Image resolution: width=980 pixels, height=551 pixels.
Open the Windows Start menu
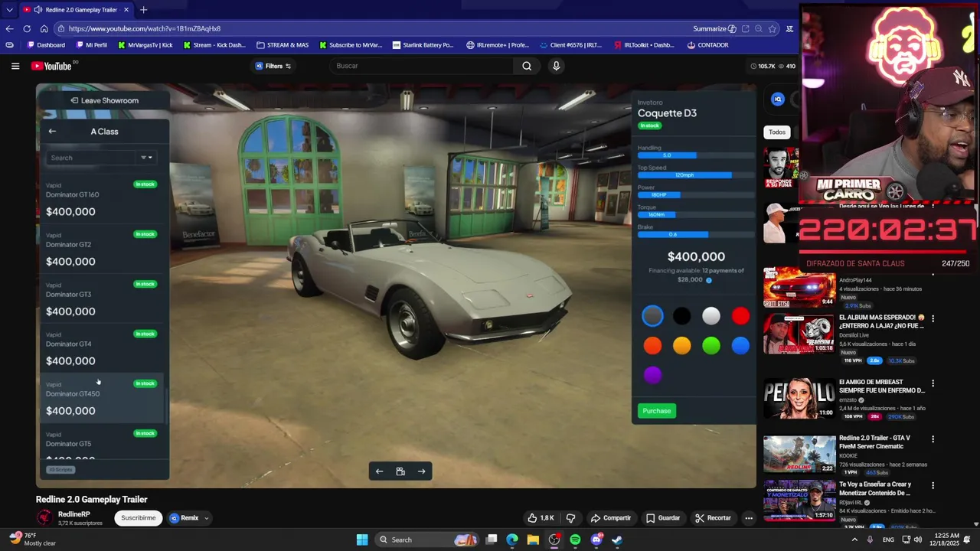[x=362, y=540]
